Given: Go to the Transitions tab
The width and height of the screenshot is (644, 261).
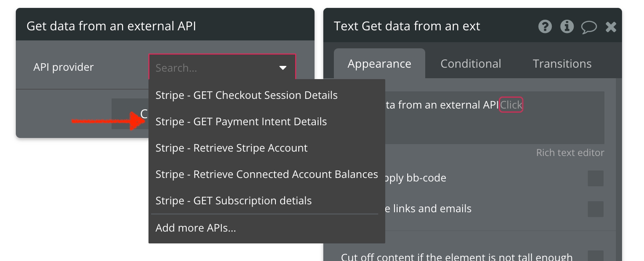Looking at the screenshot, I should [562, 64].
